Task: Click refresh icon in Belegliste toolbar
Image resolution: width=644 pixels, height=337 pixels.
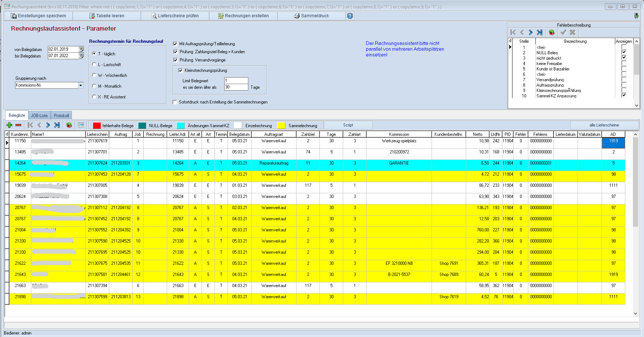Action: [69, 125]
